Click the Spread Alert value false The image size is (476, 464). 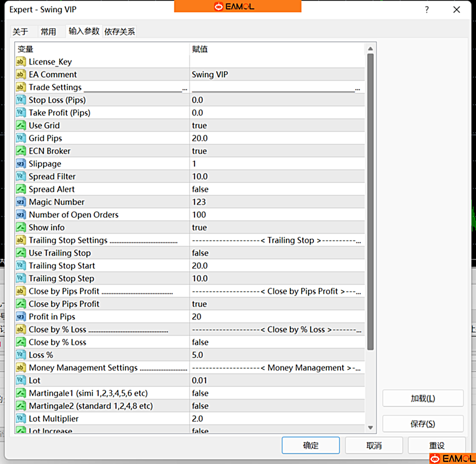tap(200, 190)
